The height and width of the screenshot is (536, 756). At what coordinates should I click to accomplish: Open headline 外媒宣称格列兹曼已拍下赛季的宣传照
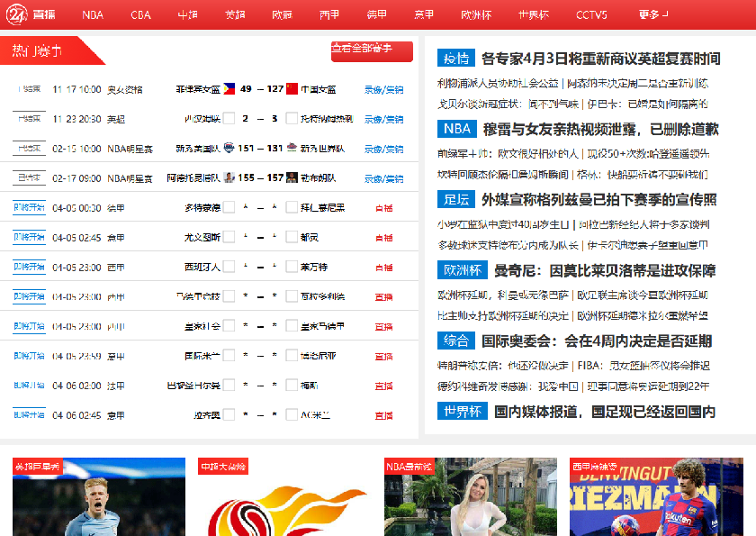point(598,199)
